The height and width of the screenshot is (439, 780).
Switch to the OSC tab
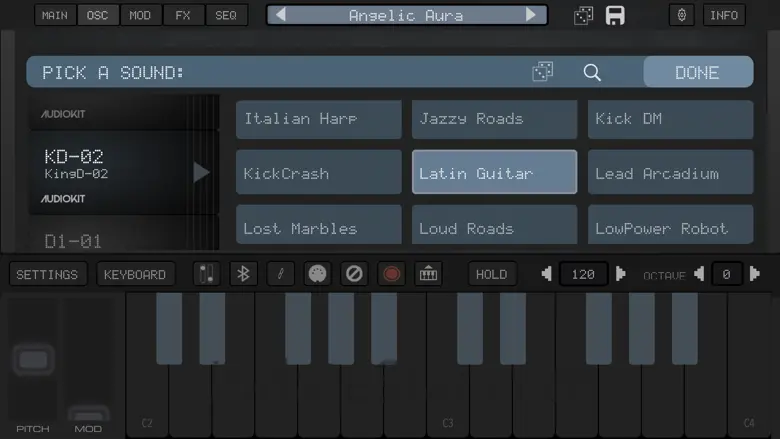(x=98, y=15)
